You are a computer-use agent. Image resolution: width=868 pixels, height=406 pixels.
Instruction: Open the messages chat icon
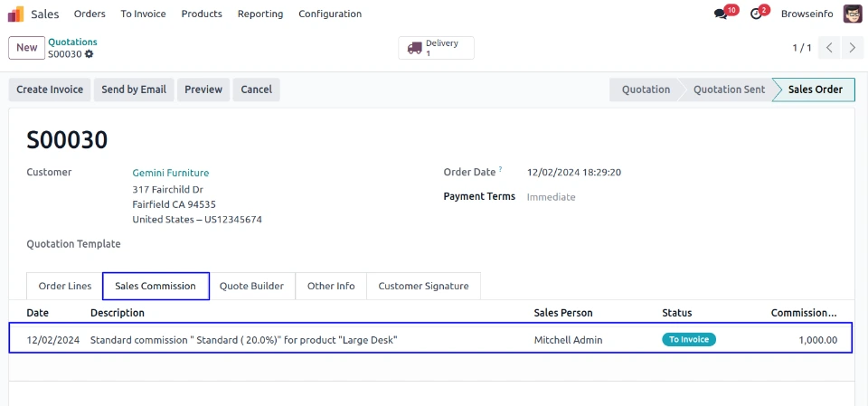point(721,14)
